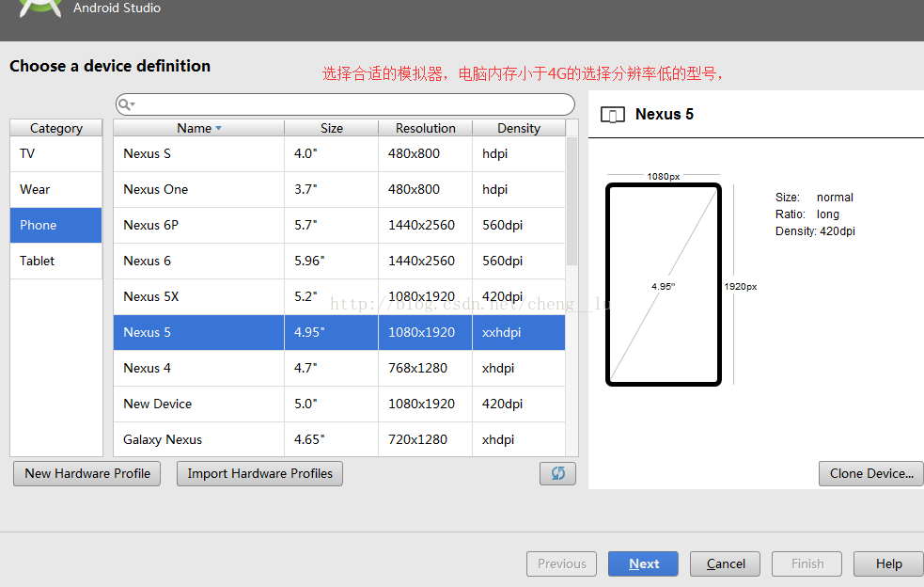Click Import Hardware Profiles button

pyautogui.click(x=259, y=474)
